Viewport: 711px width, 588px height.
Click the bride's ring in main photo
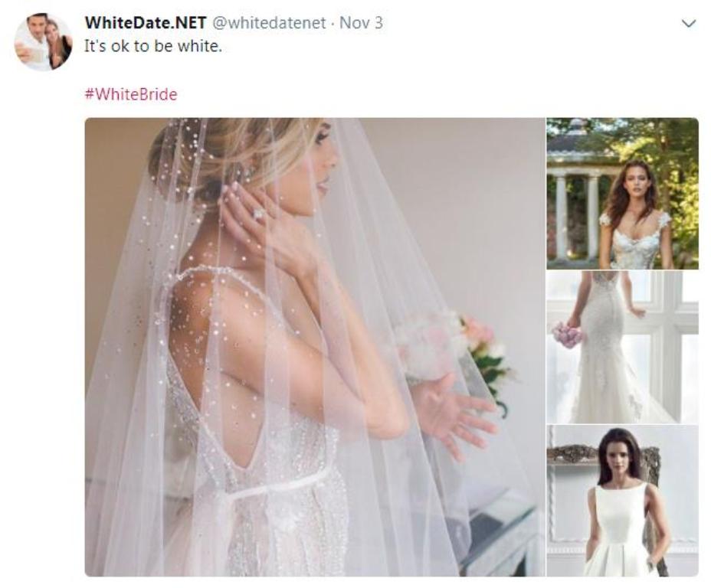[259, 214]
